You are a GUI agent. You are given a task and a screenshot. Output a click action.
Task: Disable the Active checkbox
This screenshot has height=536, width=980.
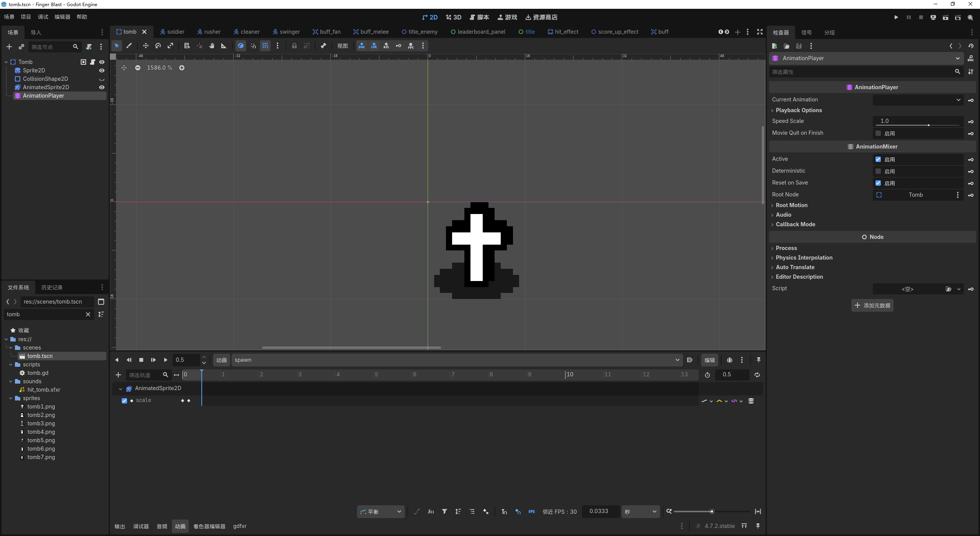[878, 160]
